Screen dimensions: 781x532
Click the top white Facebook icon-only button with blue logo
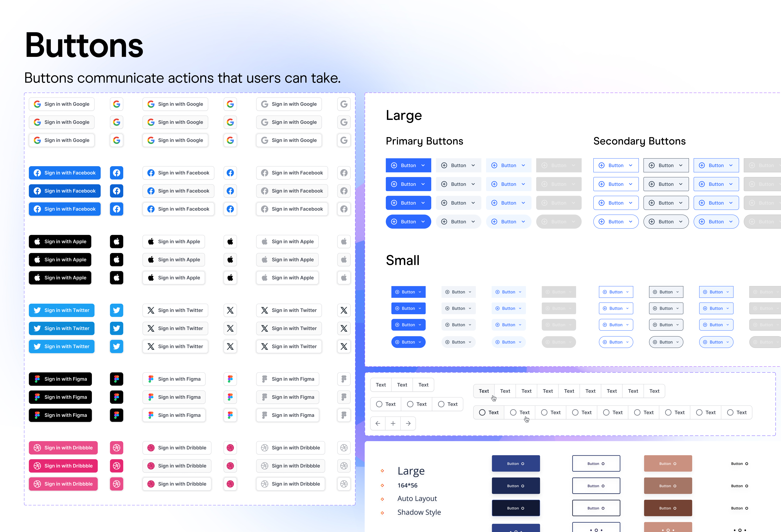(x=230, y=173)
